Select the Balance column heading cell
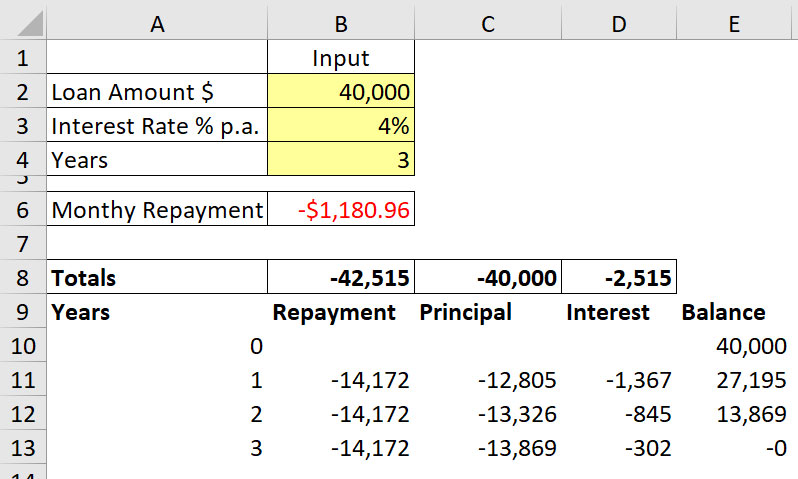Viewport: 798px width, 479px height. pos(724,311)
